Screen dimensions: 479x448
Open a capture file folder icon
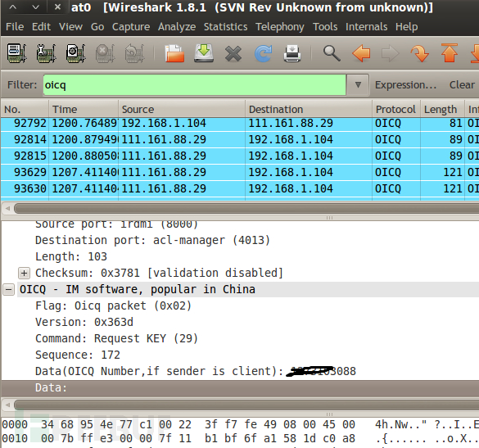(174, 53)
